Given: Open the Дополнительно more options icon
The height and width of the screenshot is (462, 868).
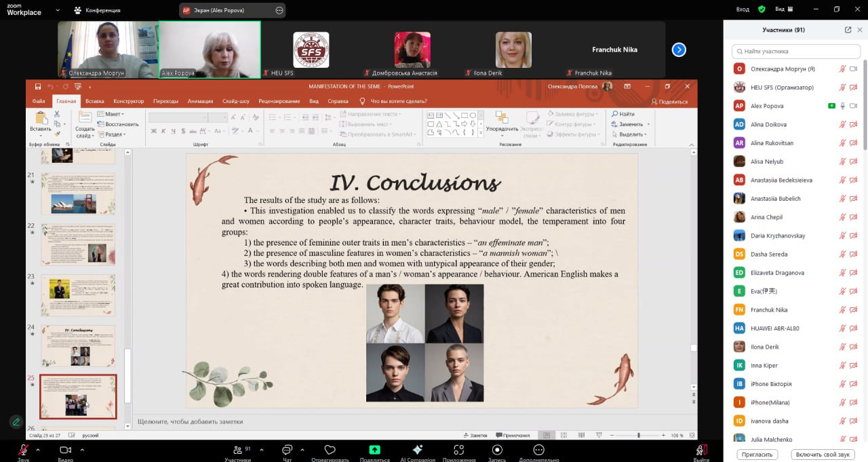Looking at the screenshot, I should pyautogui.click(x=538, y=450).
